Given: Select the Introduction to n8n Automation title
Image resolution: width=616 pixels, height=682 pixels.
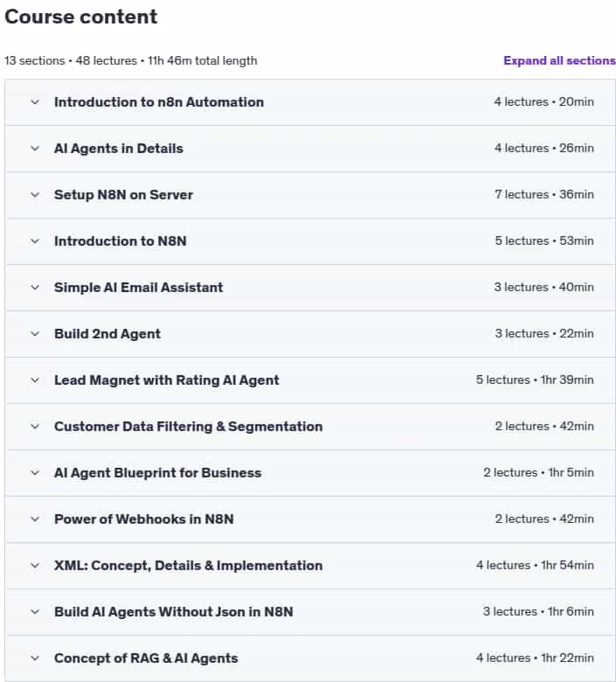Looking at the screenshot, I should (x=159, y=102).
